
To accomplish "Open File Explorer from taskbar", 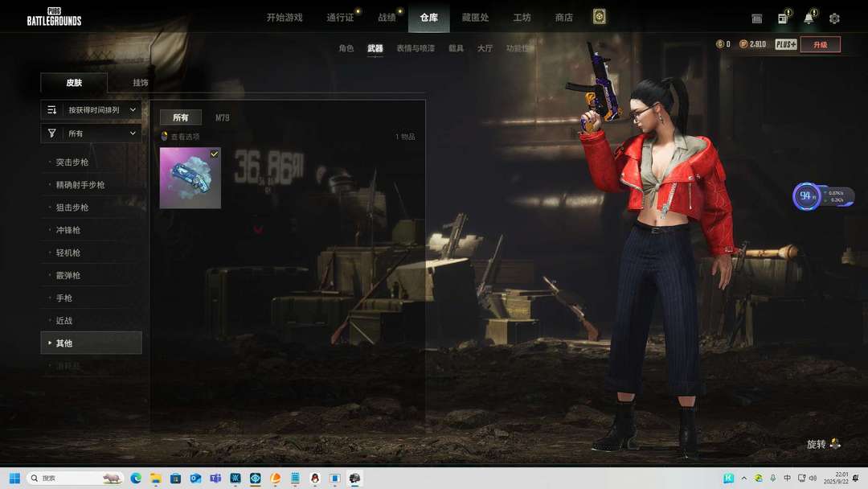I will (156, 478).
